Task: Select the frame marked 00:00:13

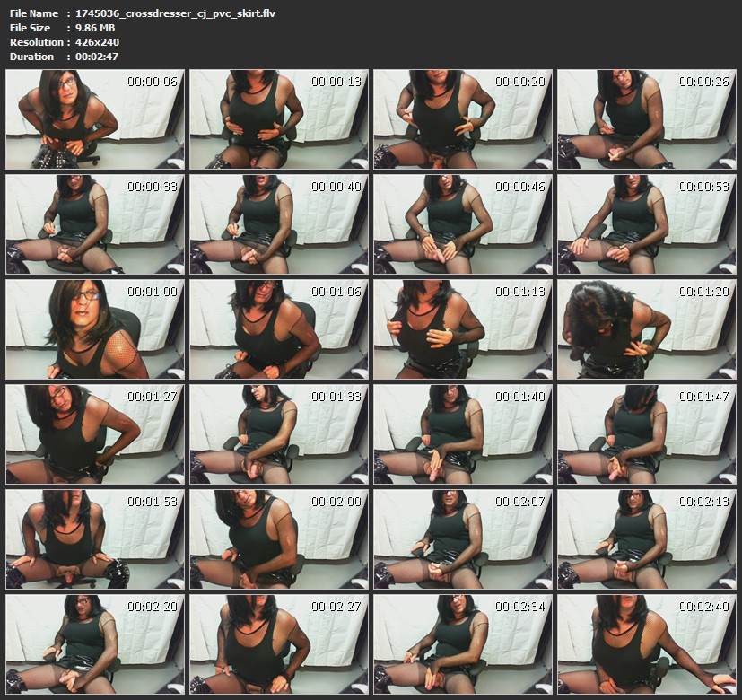Action: click(279, 119)
